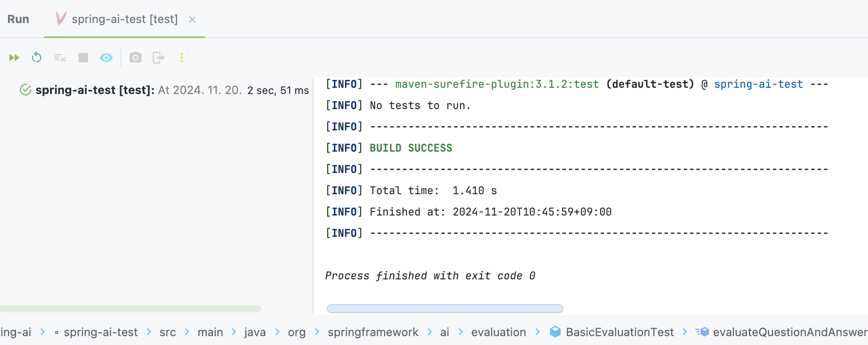Click the evaluateQuestionAndAnswer method icon
The width and height of the screenshot is (868, 345).
(x=702, y=332)
